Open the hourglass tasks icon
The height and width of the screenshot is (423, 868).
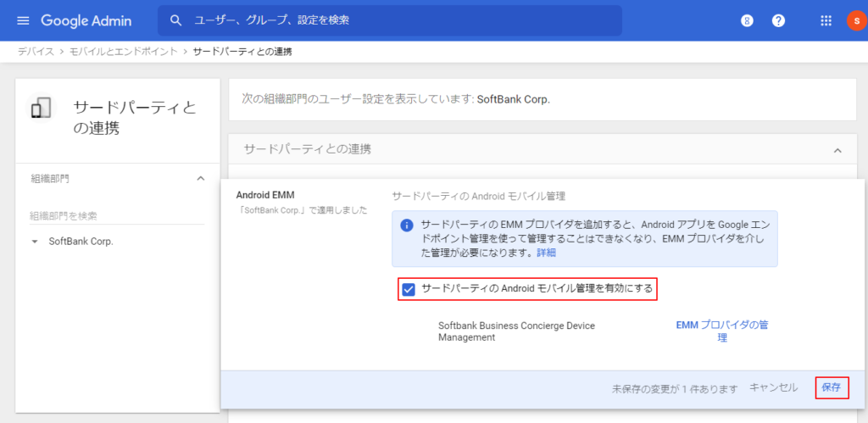click(x=747, y=20)
